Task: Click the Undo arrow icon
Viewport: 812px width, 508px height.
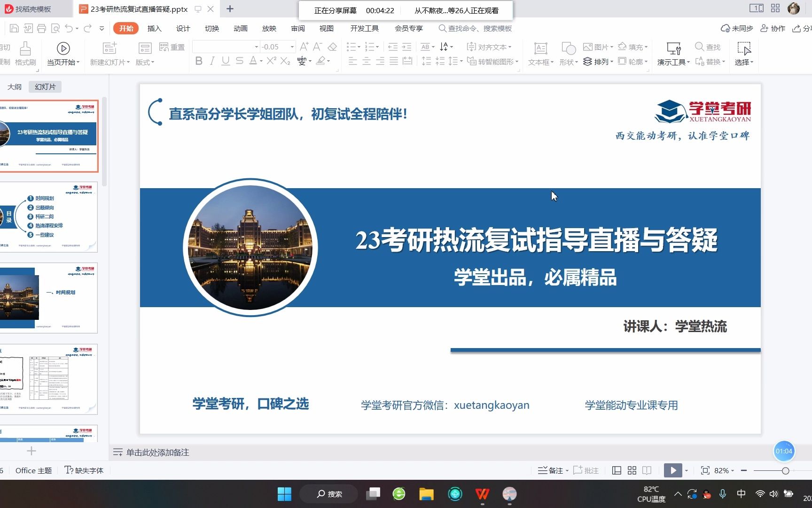Action: pos(69,29)
